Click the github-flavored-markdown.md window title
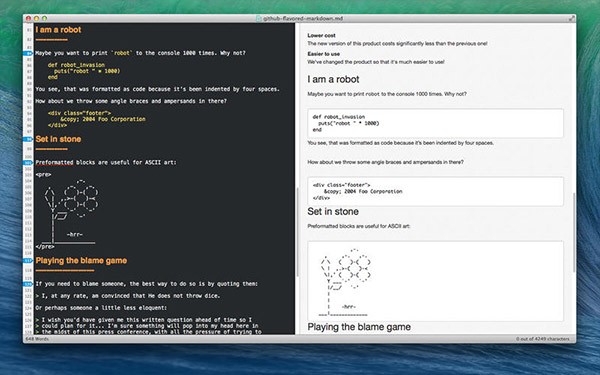Image resolution: width=600 pixels, height=375 pixels. (303, 18)
